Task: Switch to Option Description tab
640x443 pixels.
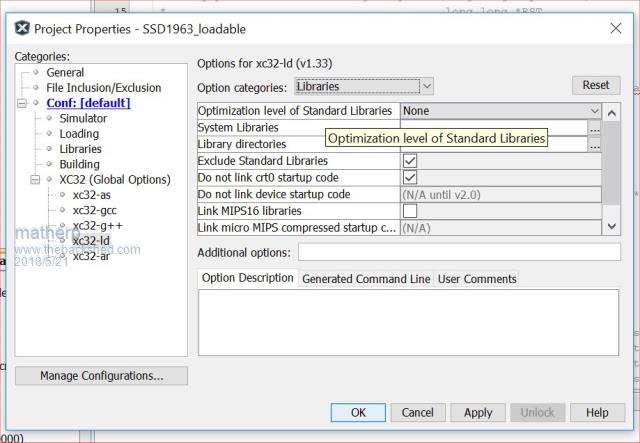Action: point(248,278)
